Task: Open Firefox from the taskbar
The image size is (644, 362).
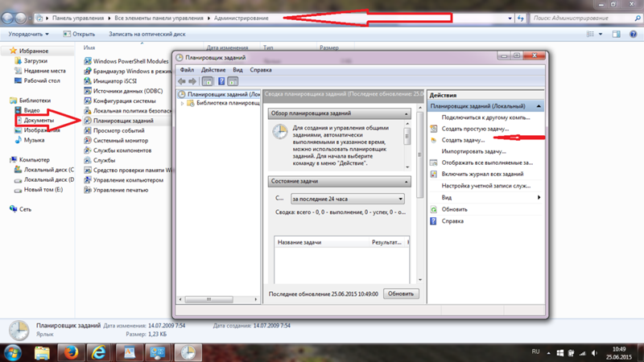Action: tap(70, 352)
